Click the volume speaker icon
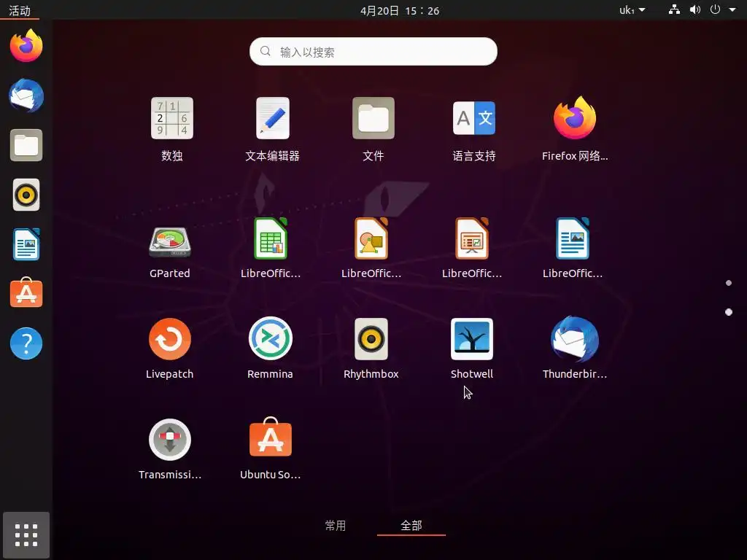747x560 pixels. point(695,9)
